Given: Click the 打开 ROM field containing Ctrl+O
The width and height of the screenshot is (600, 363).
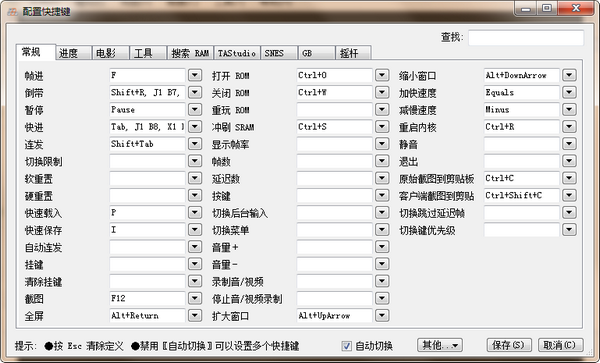Looking at the screenshot, I should coord(334,75).
